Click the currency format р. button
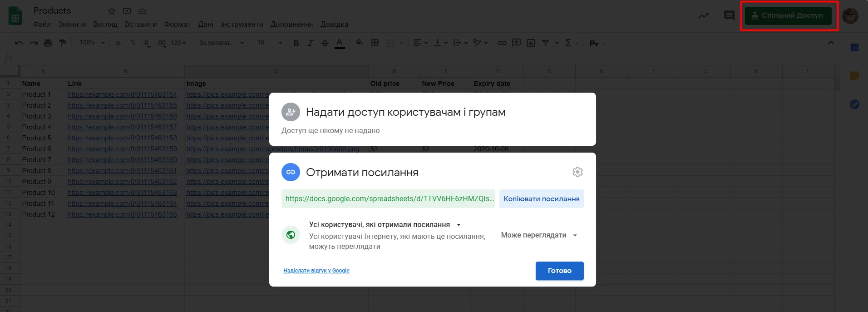Image resolution: width=868 pixels, height=312 pixels. tap(118, 43)
